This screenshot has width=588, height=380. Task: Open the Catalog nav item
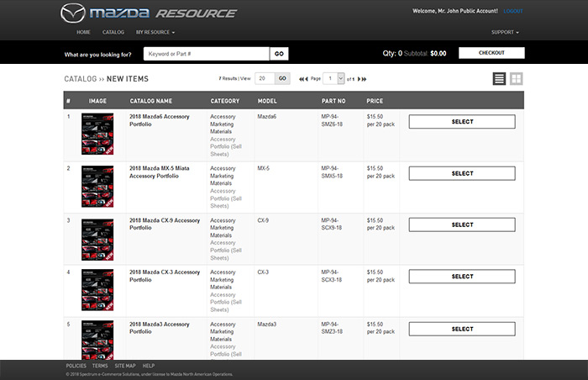[113, 32]
